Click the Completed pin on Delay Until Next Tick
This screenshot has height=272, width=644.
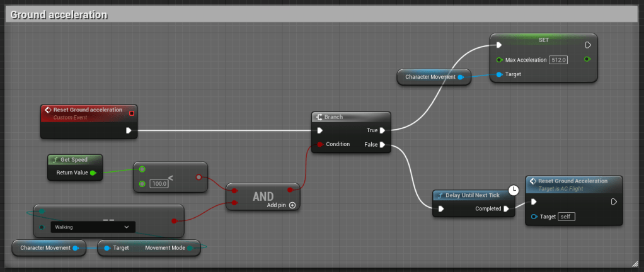[506, 209]
